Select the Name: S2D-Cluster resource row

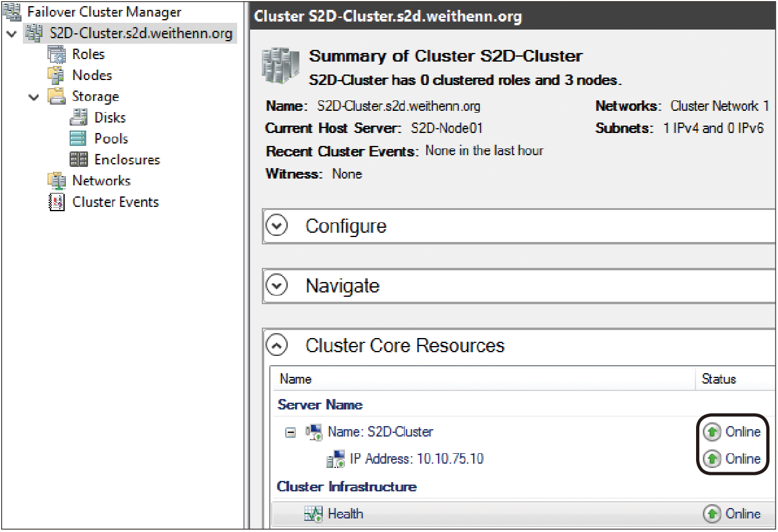click(524, 432)
